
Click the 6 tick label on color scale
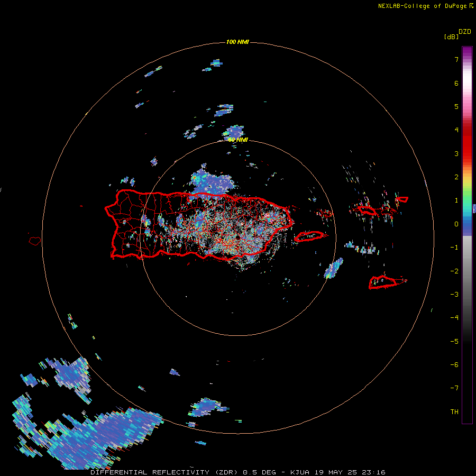456,83
